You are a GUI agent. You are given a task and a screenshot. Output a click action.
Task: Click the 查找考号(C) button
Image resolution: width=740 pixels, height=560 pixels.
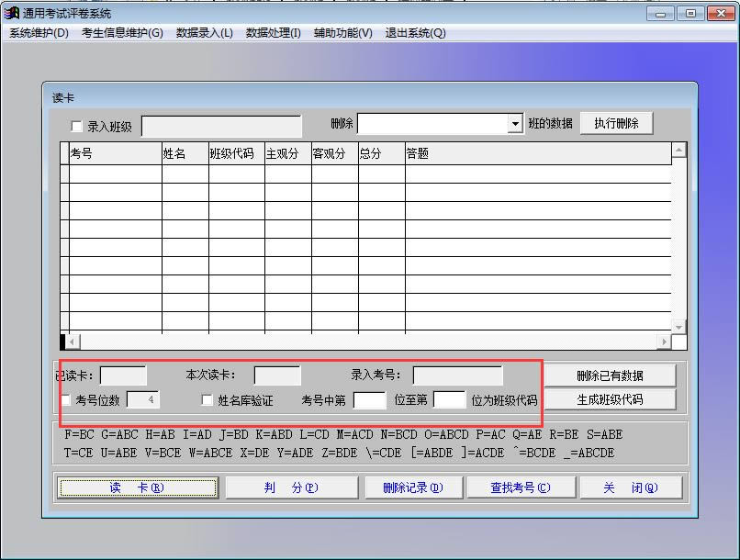click(x=520, y=487)
